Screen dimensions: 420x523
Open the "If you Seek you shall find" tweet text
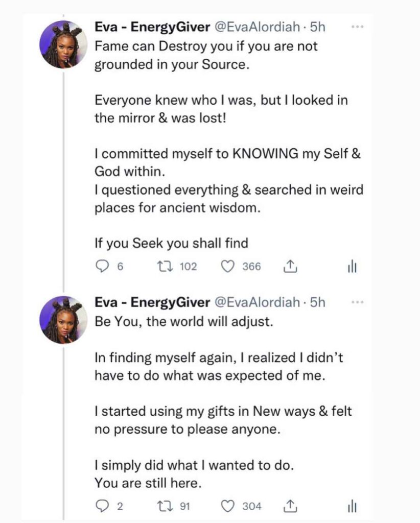[x=171, y=243]
